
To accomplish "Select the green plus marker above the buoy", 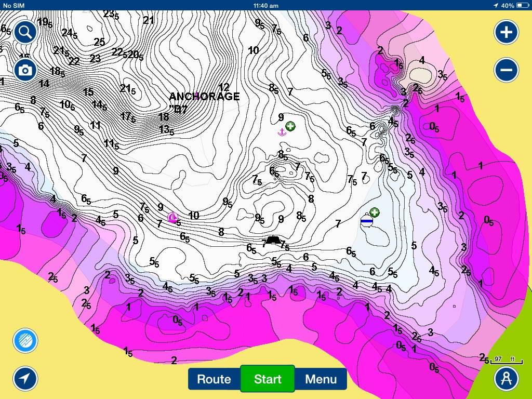I will [374, 212].
